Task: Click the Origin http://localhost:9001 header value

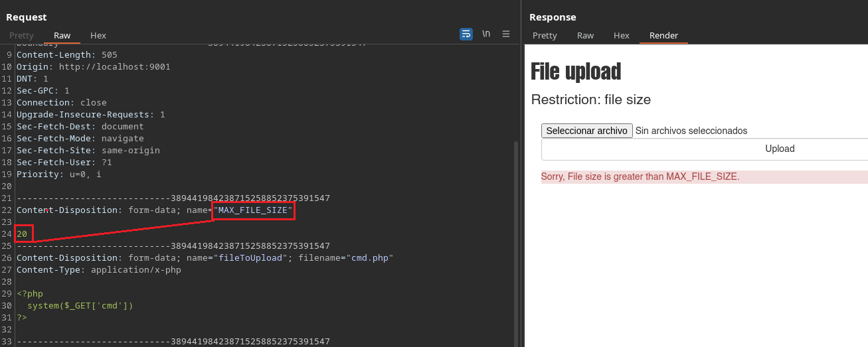Action: (114, 67)
